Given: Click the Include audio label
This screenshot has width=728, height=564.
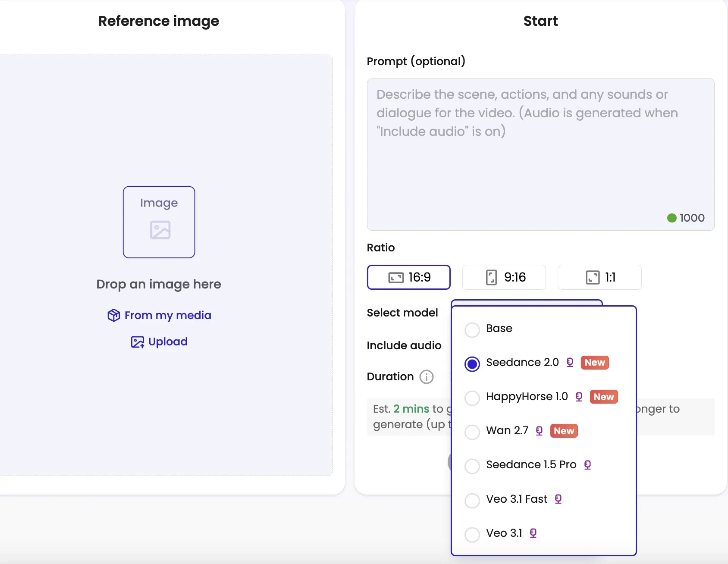Looking at the screenshot, I should tap(404, 345).
